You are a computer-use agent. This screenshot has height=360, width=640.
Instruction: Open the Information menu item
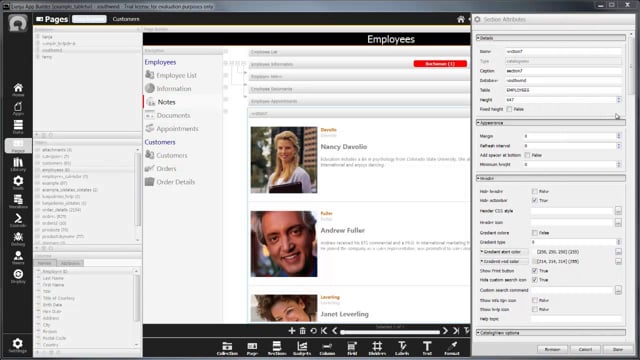pyautogui.click(x=174, y=89)
